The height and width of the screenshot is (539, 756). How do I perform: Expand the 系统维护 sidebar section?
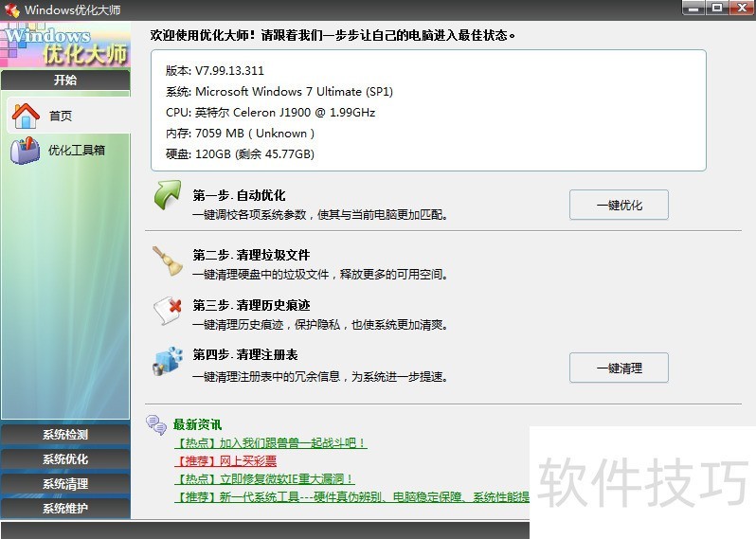point(65,508)
